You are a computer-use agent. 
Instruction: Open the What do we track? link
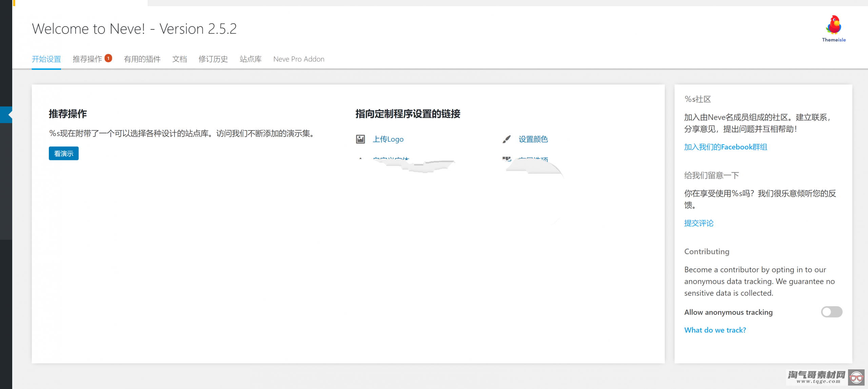coord(715,330)
